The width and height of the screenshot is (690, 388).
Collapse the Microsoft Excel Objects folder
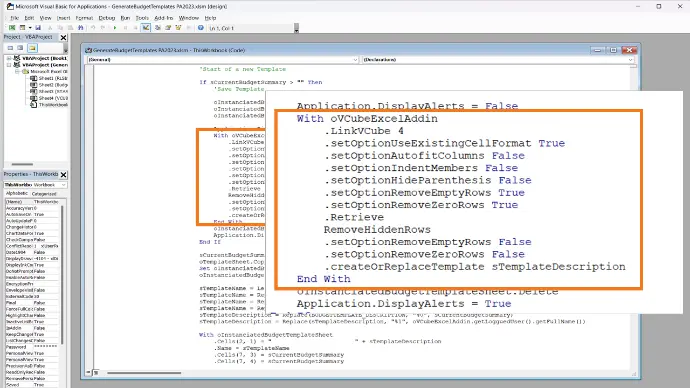(17, 71)
